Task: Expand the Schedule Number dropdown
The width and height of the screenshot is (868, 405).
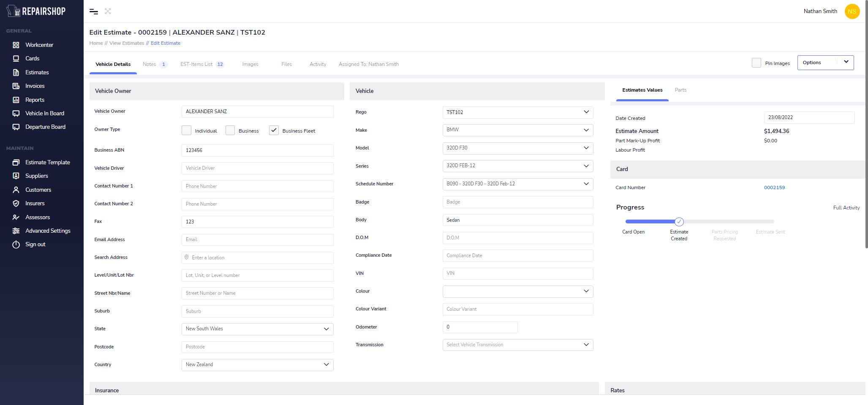Action: coord(518,184)
